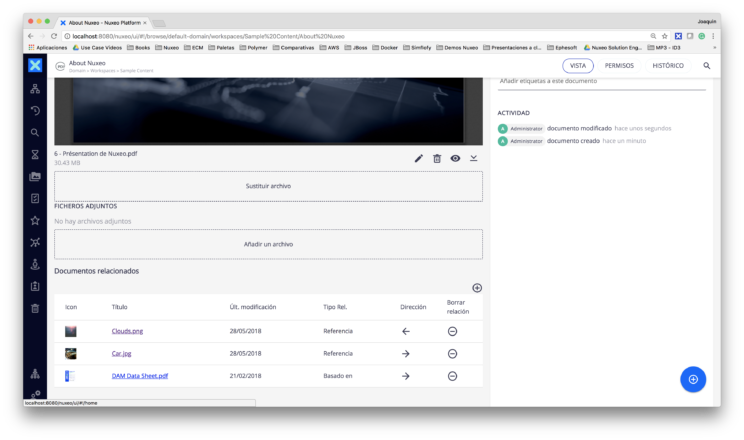Switch to the PERMISOS tab
The width and height of the screenshot is (744, 440).
619,66
